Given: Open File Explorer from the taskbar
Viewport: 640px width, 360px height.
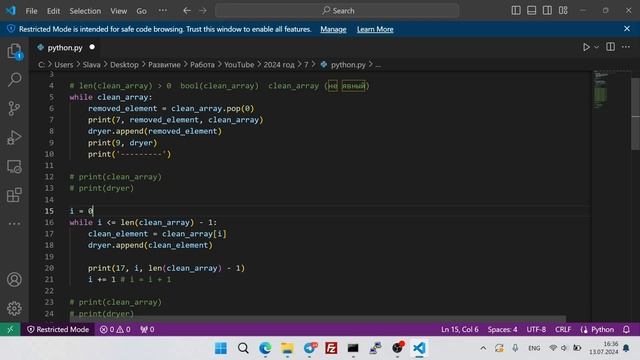Looking at the screenshot, I should 287,348.
